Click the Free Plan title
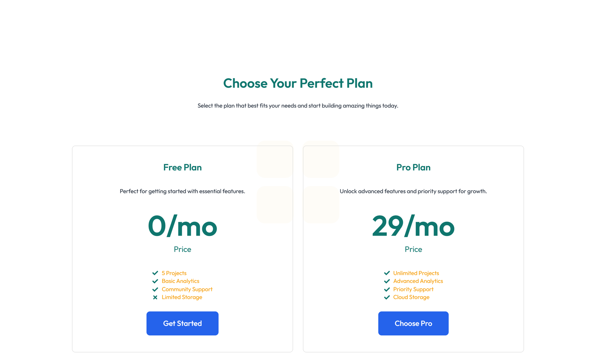 (x=182, y=167)
